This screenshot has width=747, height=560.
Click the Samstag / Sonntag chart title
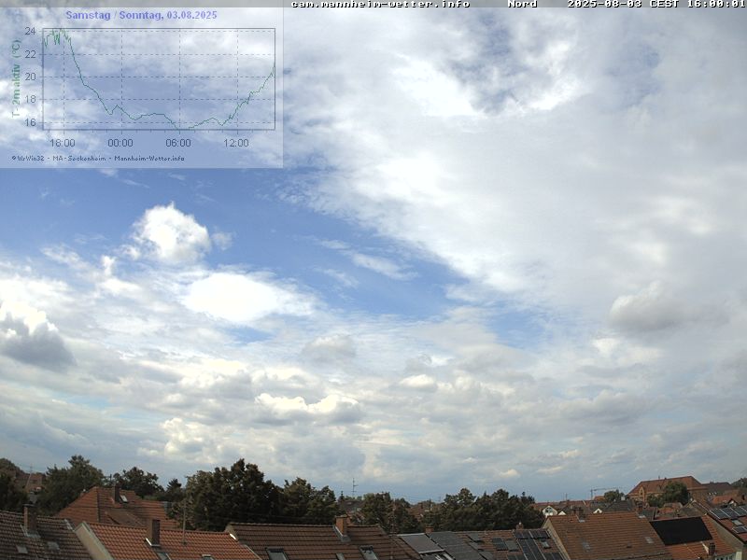click(x=141, y=15)
